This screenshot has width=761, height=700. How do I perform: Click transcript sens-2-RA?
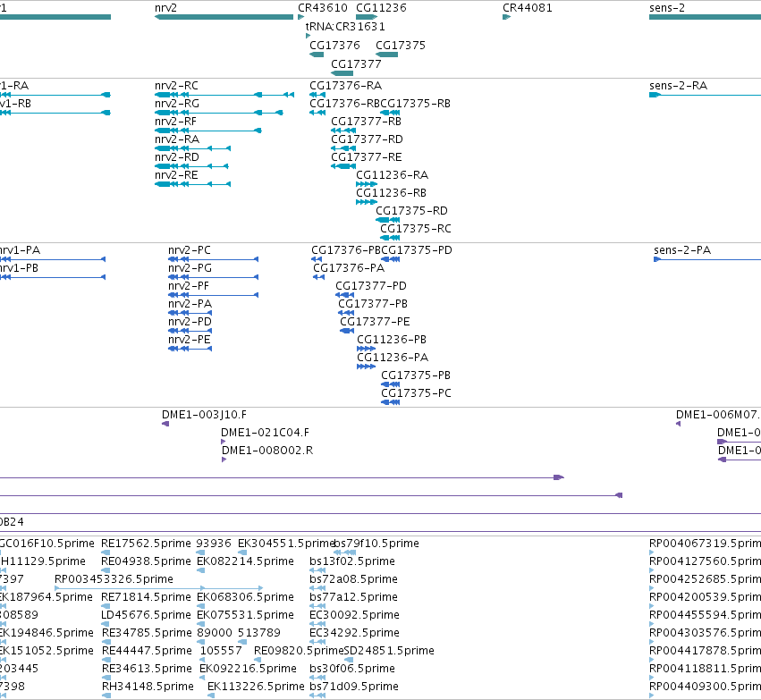(x=678, y=86)
